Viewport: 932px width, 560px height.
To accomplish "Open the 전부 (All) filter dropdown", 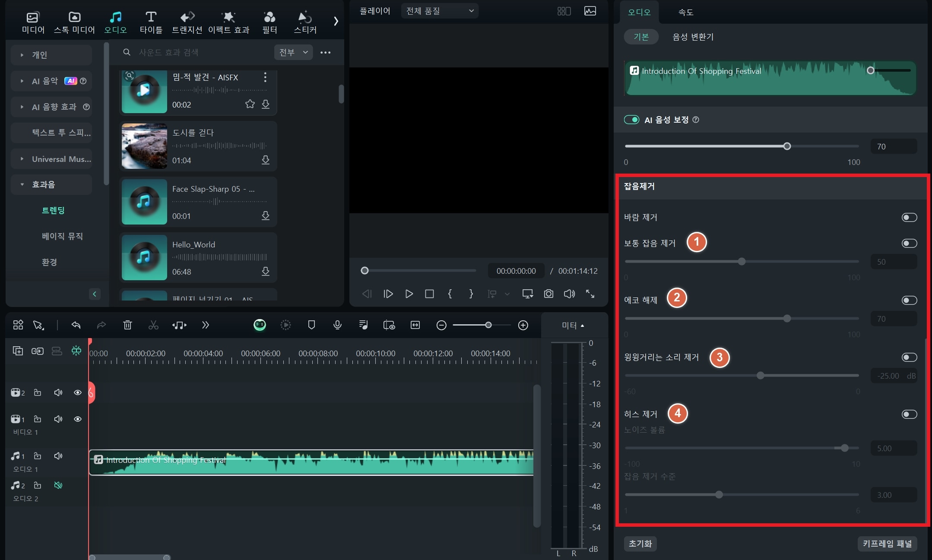I will 293,52.
